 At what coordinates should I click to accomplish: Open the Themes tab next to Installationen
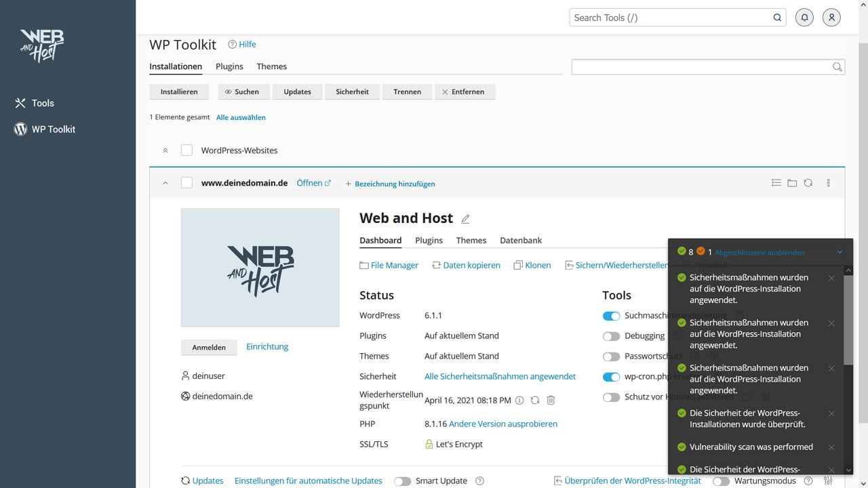271,66
